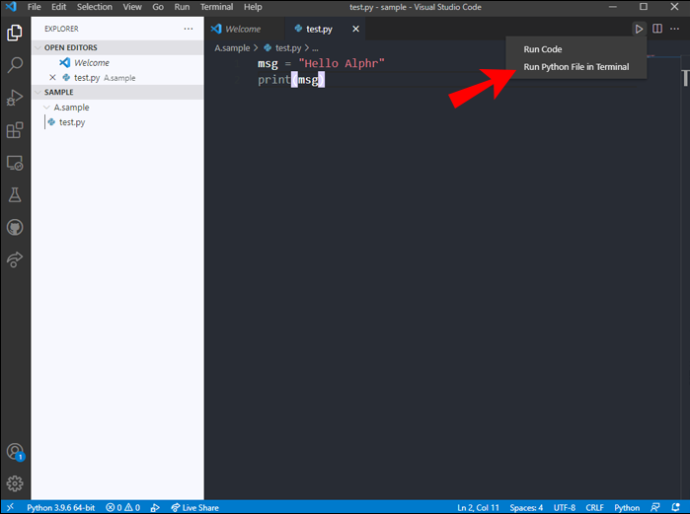
Task: Close the test.py editor tab
Action: point(356,29)
